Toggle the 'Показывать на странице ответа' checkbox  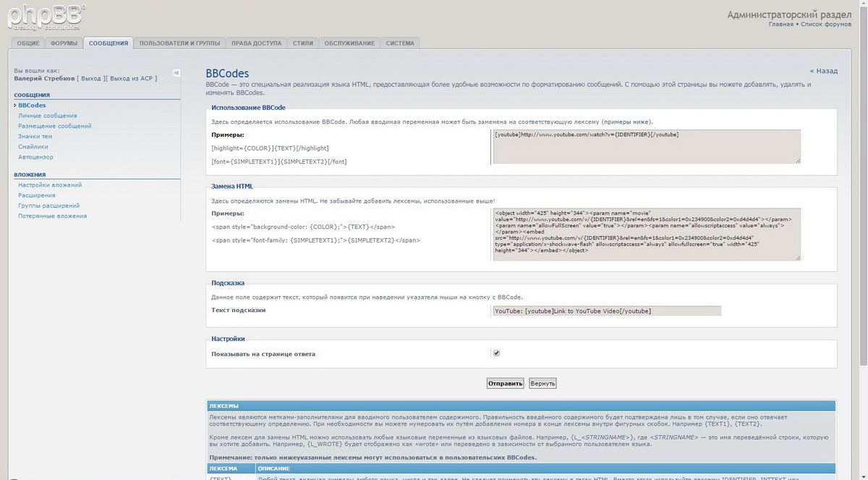pyautogui.click(x=496, y=353)
